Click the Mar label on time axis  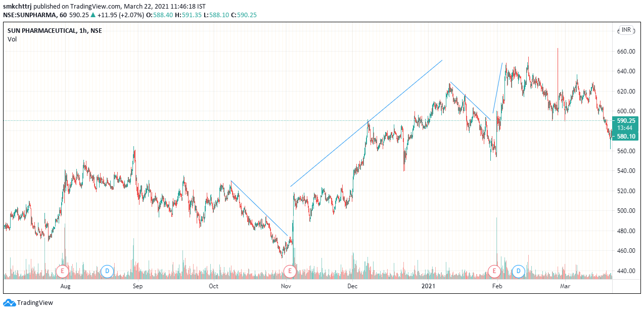565,287
